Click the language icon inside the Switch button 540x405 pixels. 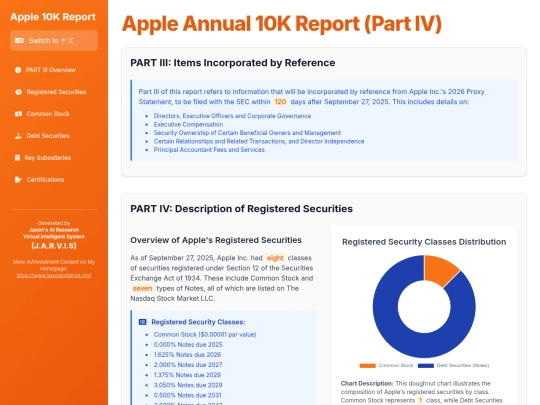click(x=19, y=41)
